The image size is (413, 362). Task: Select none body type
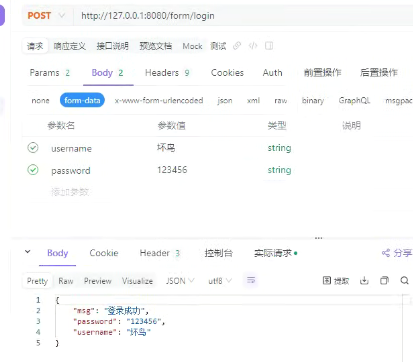pos(40,100)
